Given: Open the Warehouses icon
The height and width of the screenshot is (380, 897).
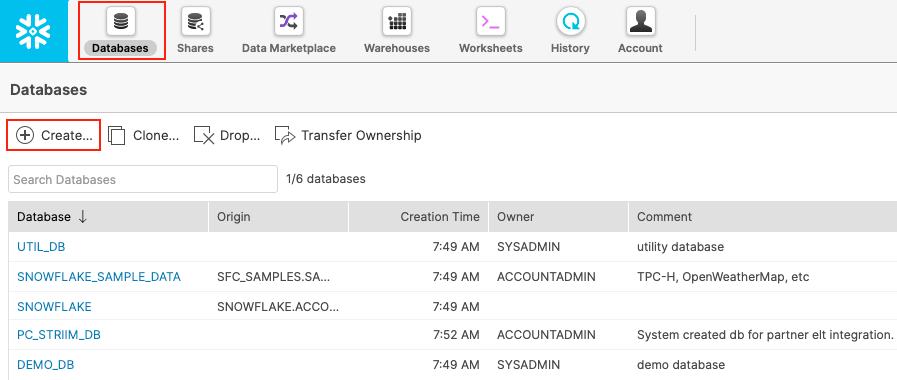Looking at the screenshot, I should [x=397, y=21].
